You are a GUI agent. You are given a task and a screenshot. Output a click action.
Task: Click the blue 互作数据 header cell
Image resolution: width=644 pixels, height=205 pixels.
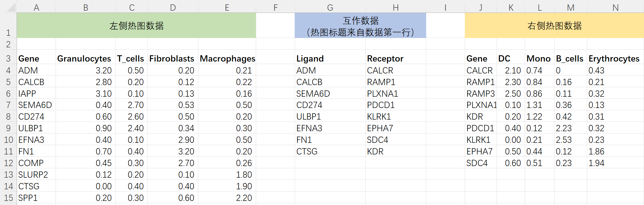pos(360,25)
